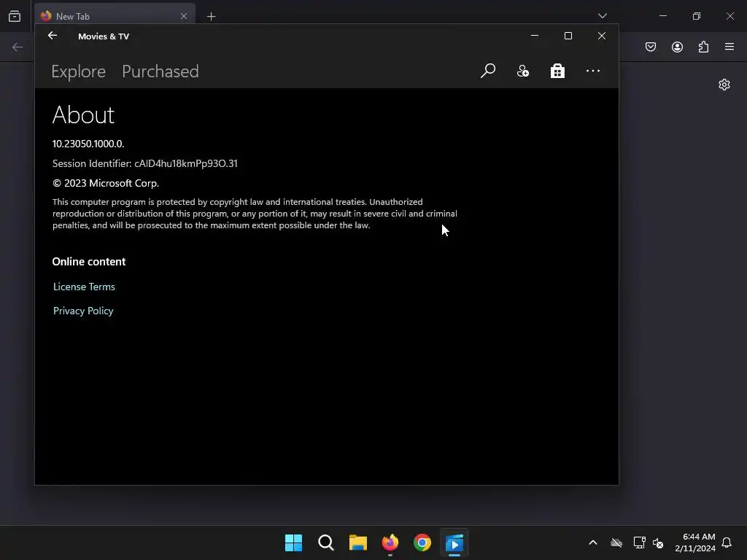Restore down the Firefox window
The width and height of the screenshot is (747, 560).
pos(697,16)
